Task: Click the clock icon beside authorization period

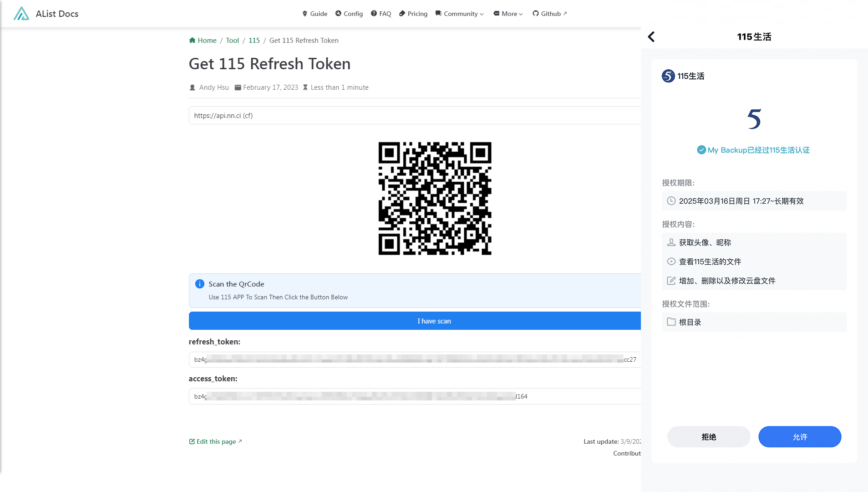Action: click(x=671, y=201)
